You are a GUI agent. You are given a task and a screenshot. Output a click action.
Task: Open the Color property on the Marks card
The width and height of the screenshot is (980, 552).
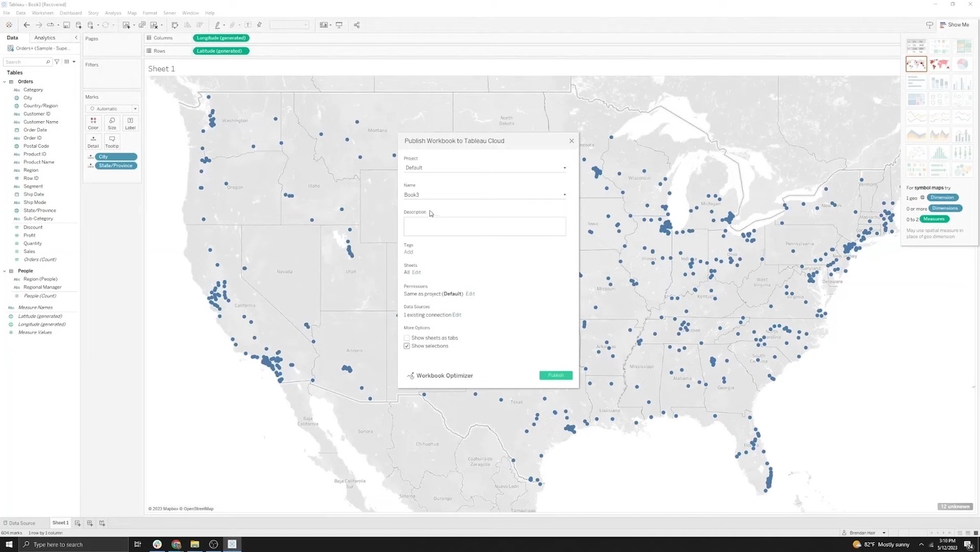[x=93, y=124]
